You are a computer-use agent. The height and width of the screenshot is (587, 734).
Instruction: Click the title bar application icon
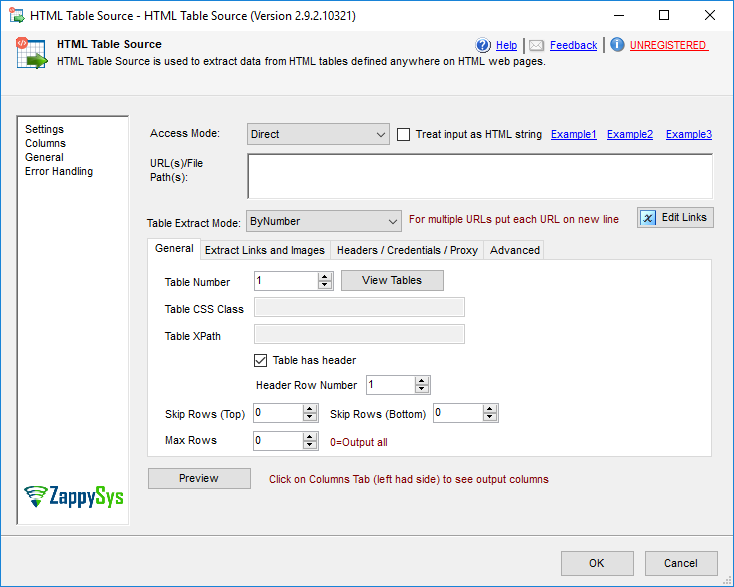pyautogui.click(x=16, y=15)
